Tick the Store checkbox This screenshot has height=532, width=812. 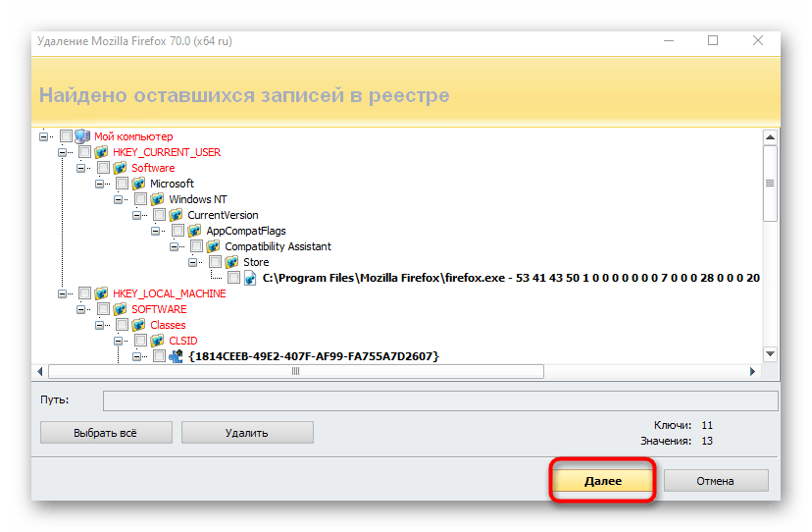click(x=216, y=262)
